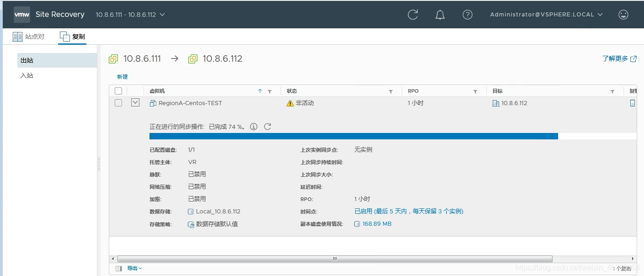Click the target site icon next to 10.8.6.112 in row
644x276 pixels.
click(x=495, y=103)
